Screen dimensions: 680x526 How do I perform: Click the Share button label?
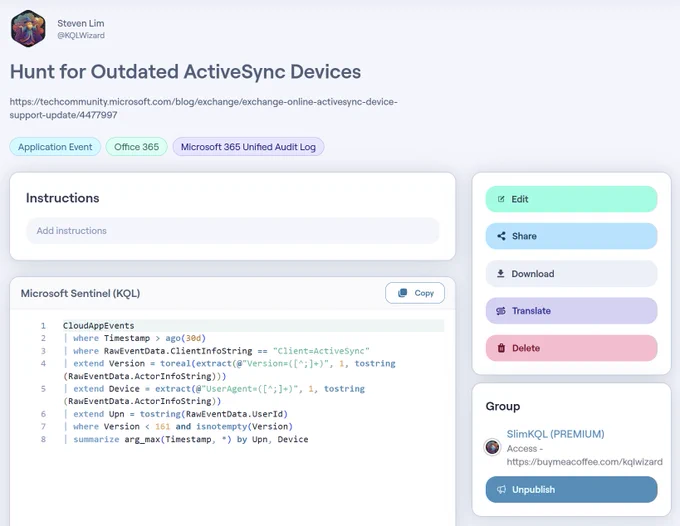click(x=524, y=236)
